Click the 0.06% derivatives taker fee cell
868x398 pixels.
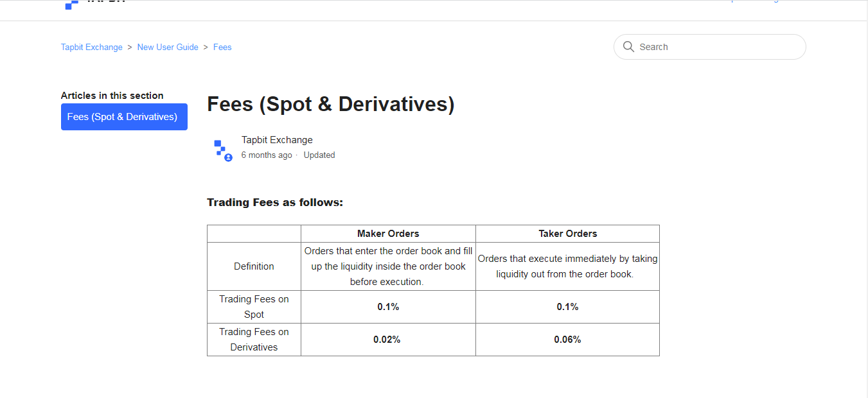[568, 340]
